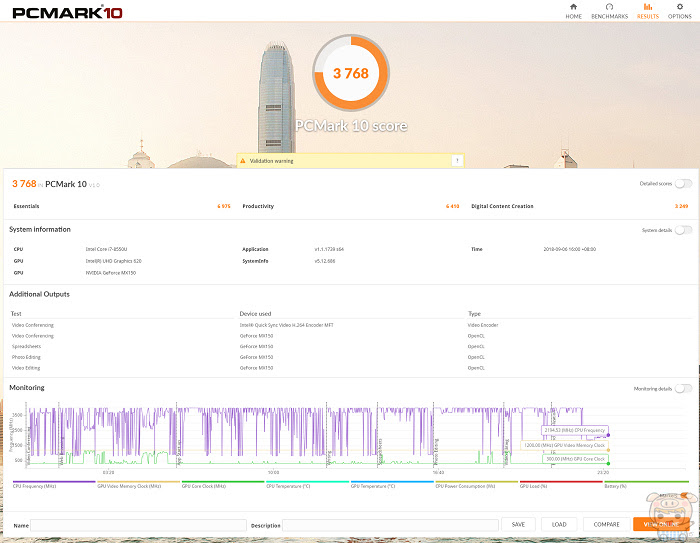Screen dimensions: 700x543
Task: Click the Video Editing test row
Action: pos(26,368)
